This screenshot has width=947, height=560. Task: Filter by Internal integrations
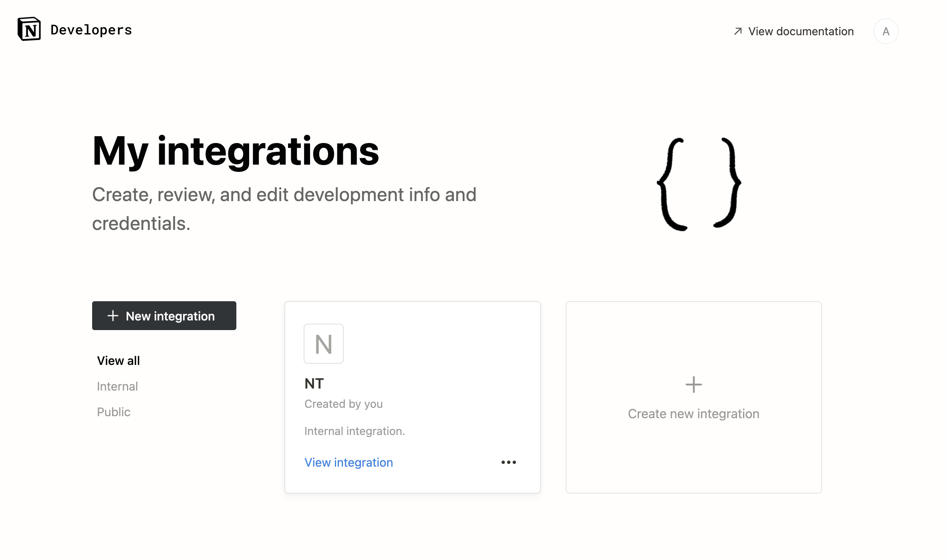pyautogui.click(x=117, y=386)
